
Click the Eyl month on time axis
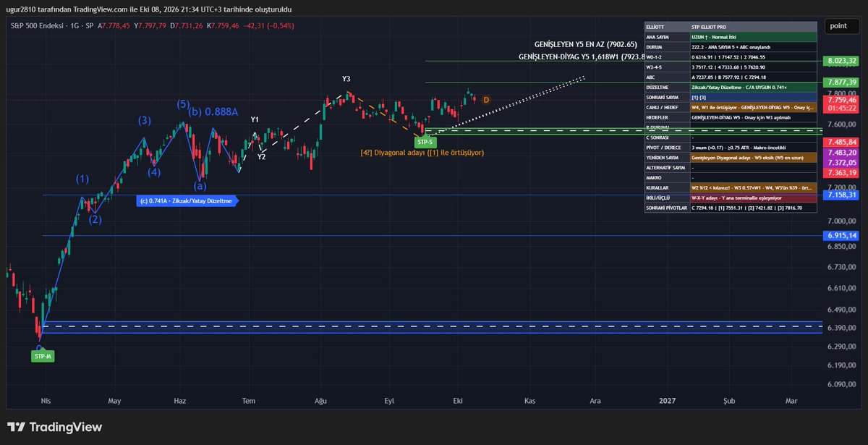tap(389, 400)
